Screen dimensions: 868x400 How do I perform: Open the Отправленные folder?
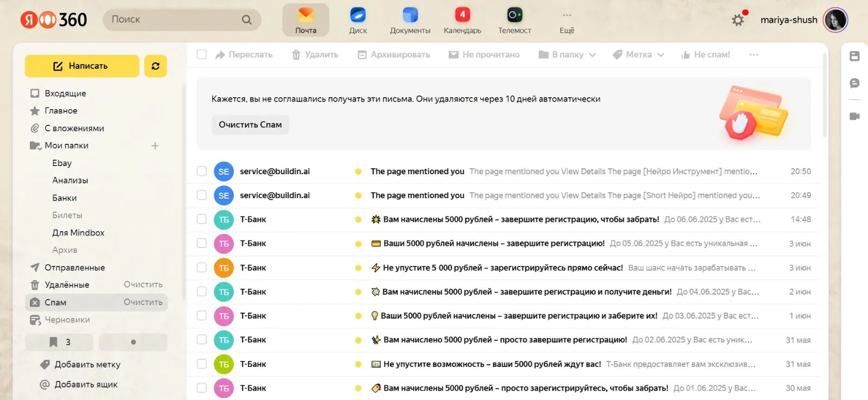75,268
